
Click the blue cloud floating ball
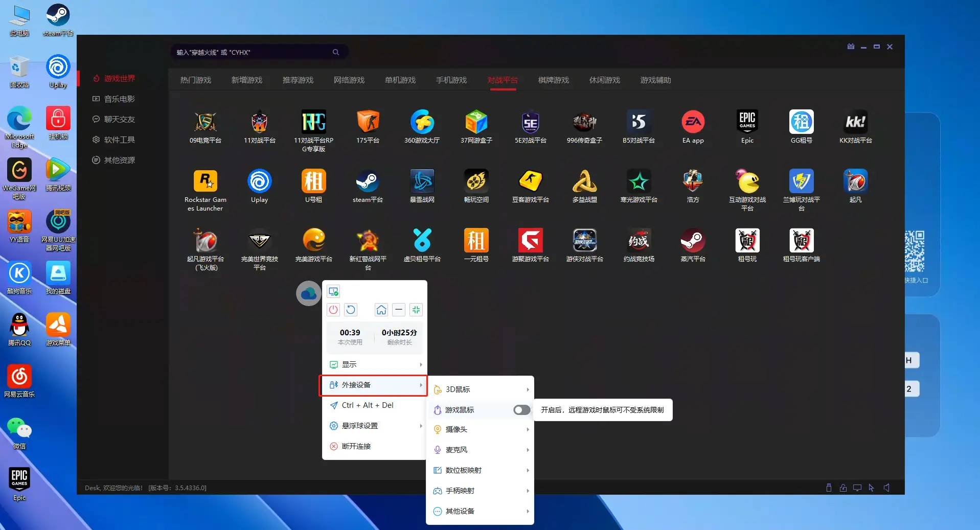pyautogui.click(x=309, y=293)
